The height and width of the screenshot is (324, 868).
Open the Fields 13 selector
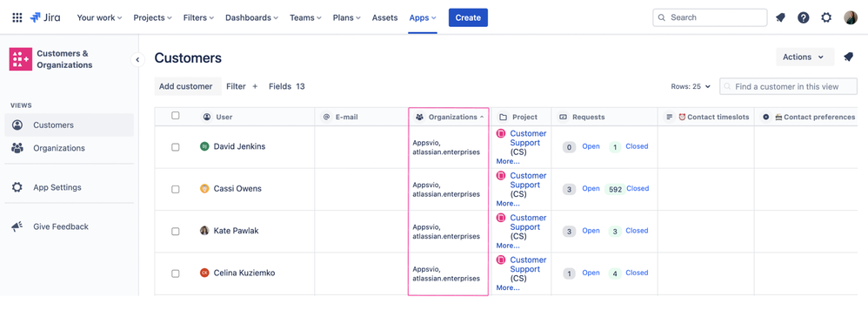[x=287, y=86]
